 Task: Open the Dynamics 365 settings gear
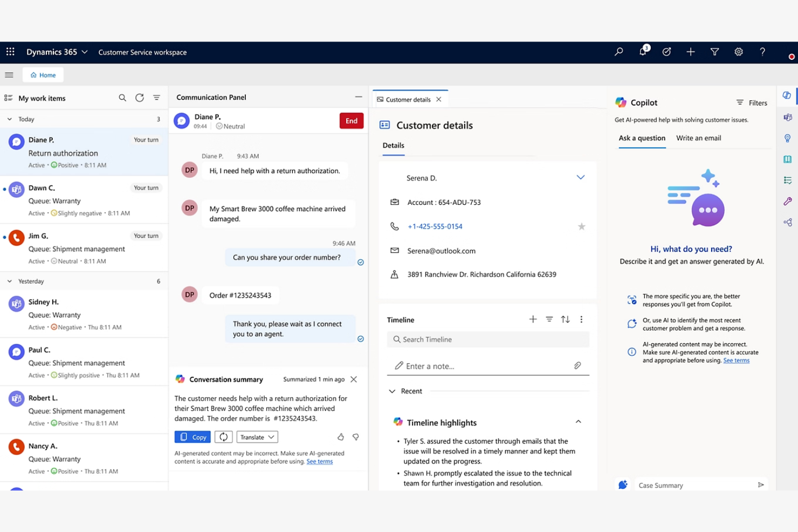738,52
